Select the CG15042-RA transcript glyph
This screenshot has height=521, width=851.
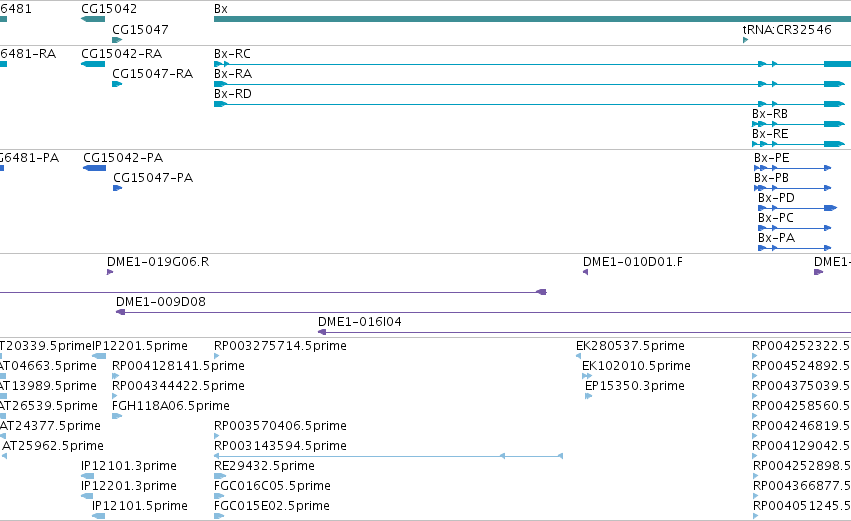93,64
